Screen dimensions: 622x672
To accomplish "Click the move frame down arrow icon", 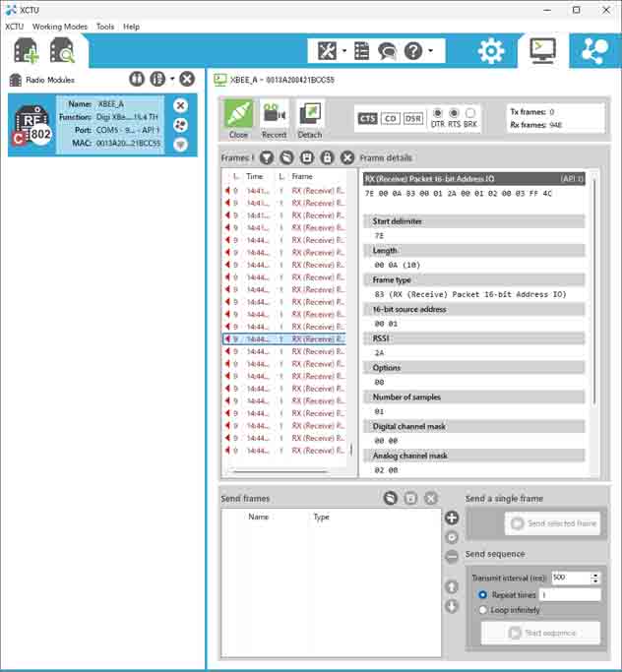I will [x=452, y=606].
